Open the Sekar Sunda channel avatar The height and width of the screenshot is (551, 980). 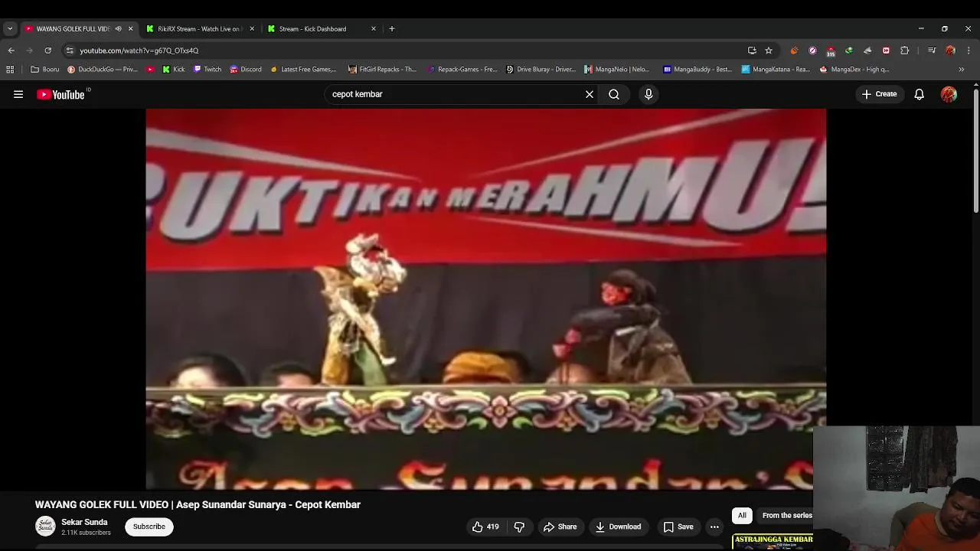click(x=45, y=527)
